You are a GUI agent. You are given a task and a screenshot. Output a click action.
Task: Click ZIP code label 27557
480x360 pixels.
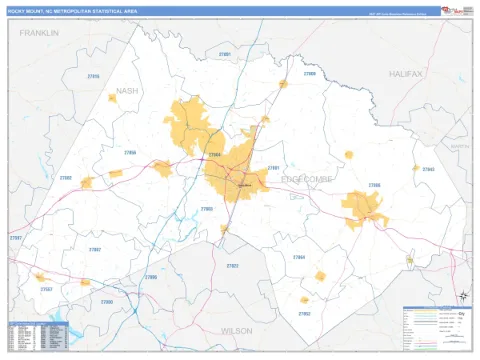click(46, 289)
